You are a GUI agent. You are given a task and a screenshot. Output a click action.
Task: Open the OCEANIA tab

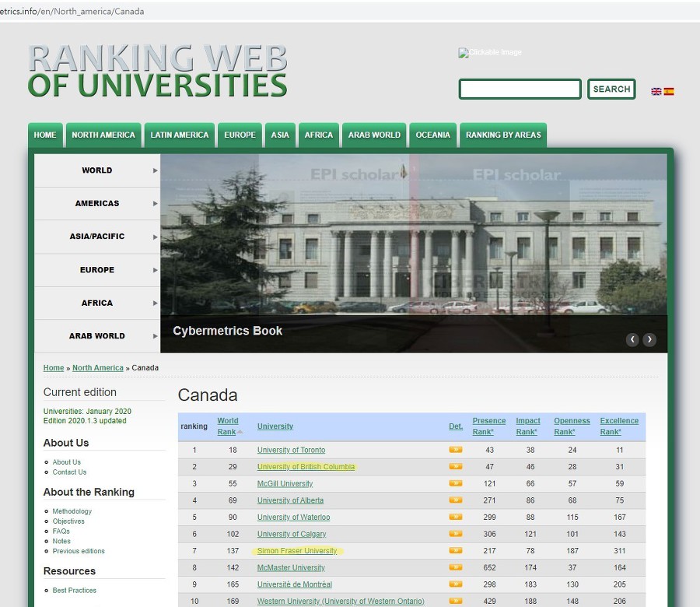pos(433,135)
